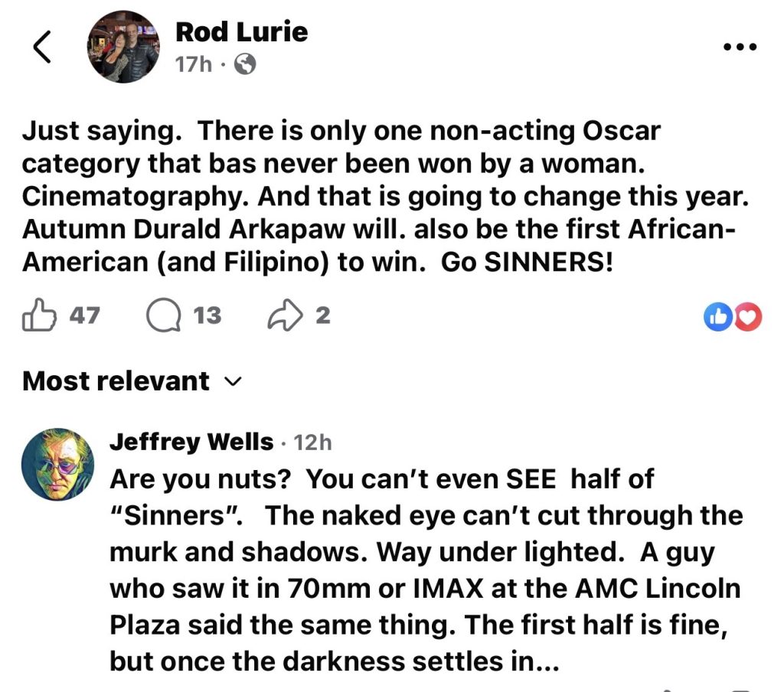This screenshot has height=692, width=784.
Task: Show the 47 likes count
Action: coord(84,315)
